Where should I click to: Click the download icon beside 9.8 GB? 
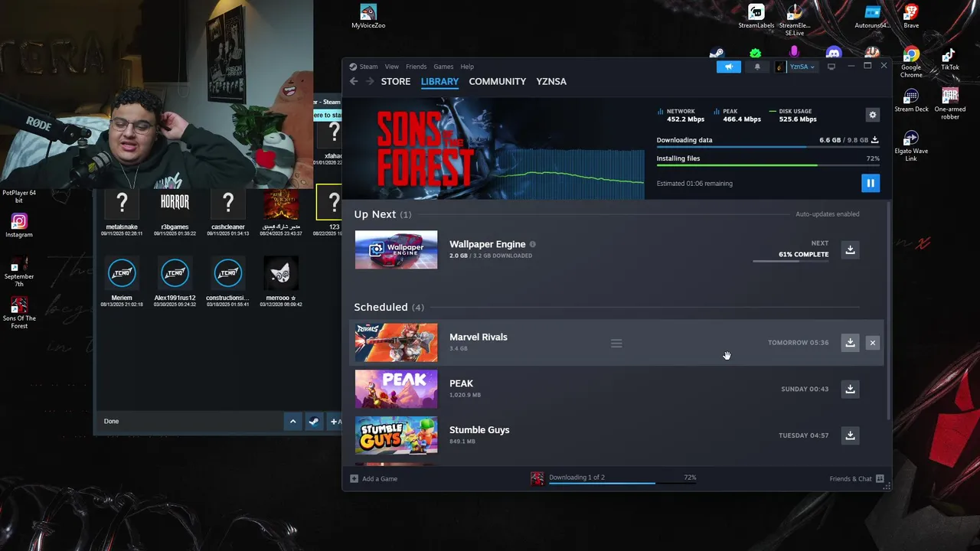[875, 139]
